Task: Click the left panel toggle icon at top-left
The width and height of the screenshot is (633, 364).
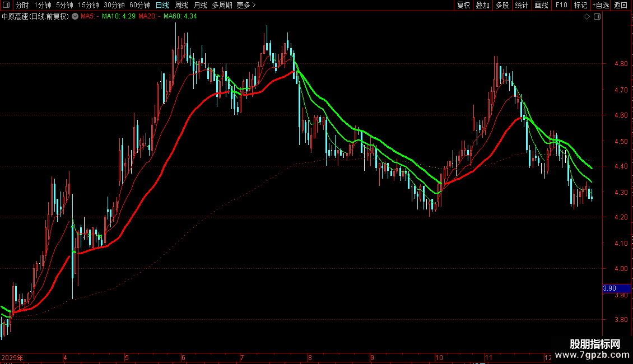Action: pos(6,5)
